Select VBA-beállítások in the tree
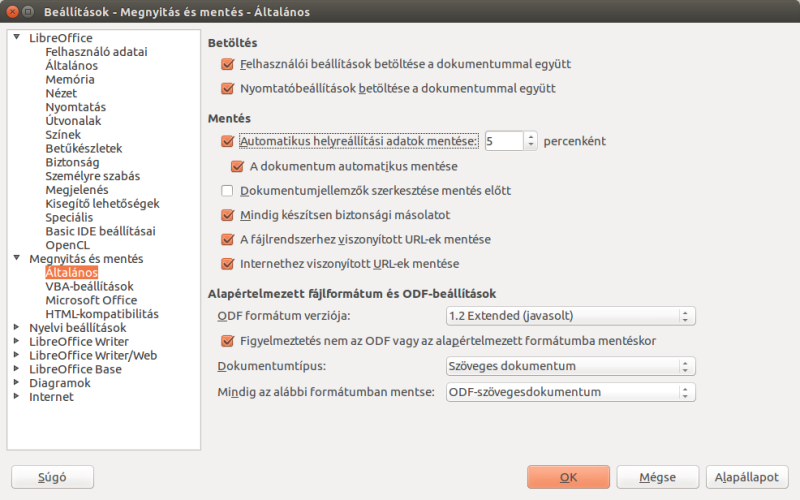This screenshot has height=500, width=800. 89,286
